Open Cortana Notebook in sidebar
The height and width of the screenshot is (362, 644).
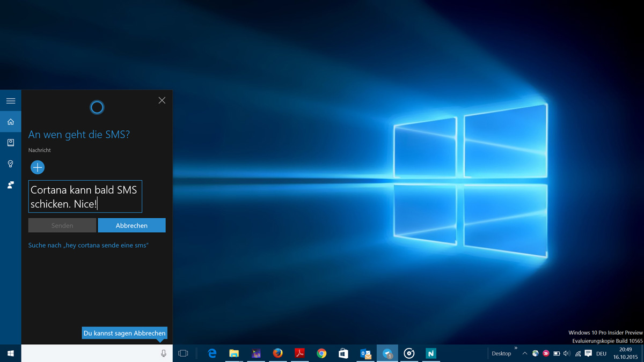pyautogui.click(x=10, y=143)
